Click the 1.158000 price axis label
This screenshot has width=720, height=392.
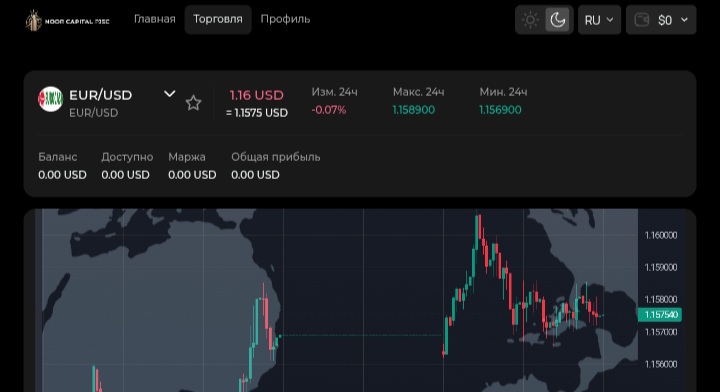[661, 300]
